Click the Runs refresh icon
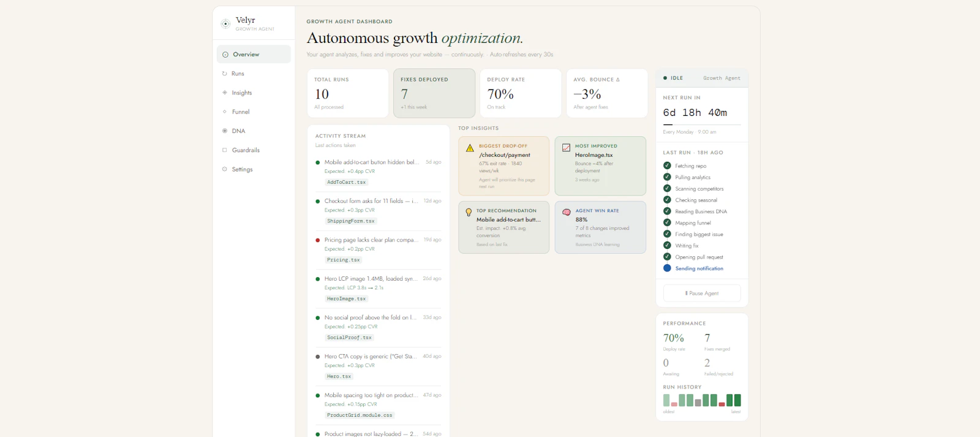Screen dimensions: 980x437 click(225, 74)
